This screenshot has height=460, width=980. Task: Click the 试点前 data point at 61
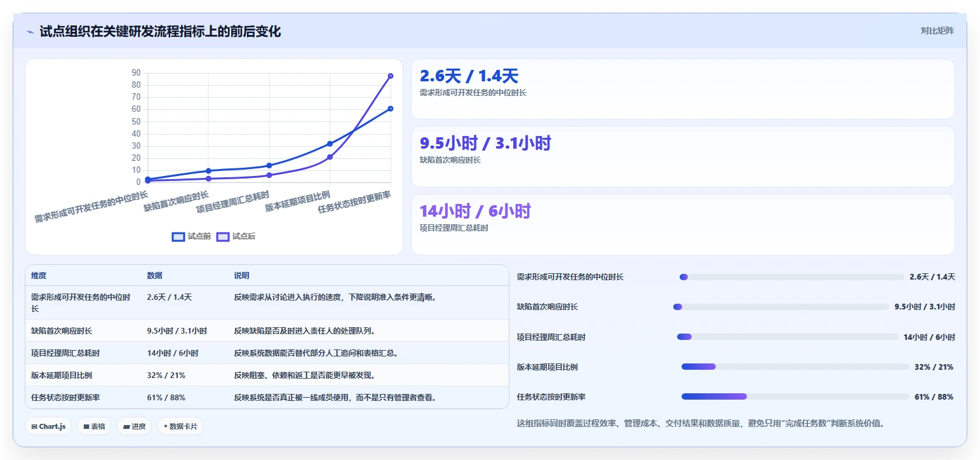coord(391,109)
